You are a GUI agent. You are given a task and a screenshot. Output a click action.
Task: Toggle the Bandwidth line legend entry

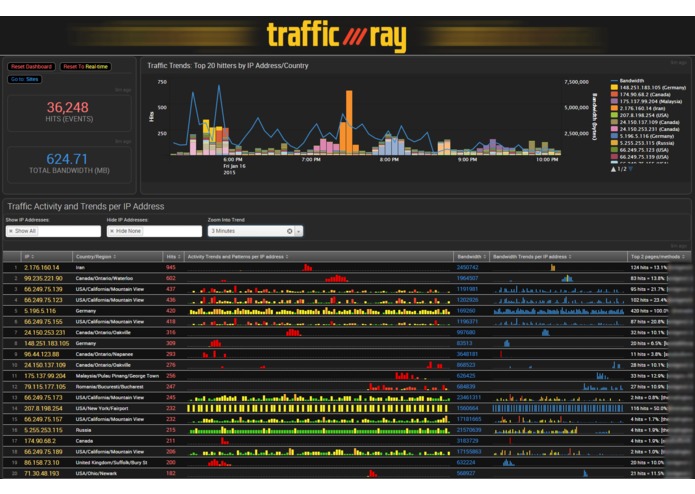coord(628,81)
